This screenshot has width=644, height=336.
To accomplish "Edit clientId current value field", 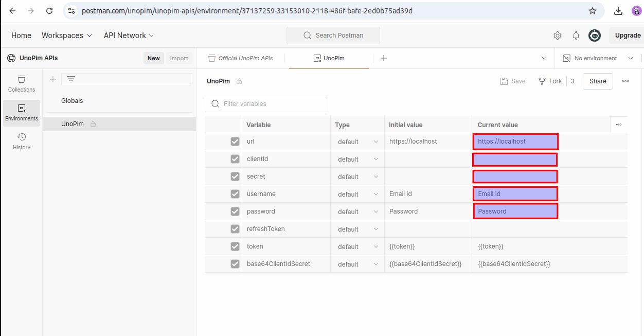I will coord(515,160).
